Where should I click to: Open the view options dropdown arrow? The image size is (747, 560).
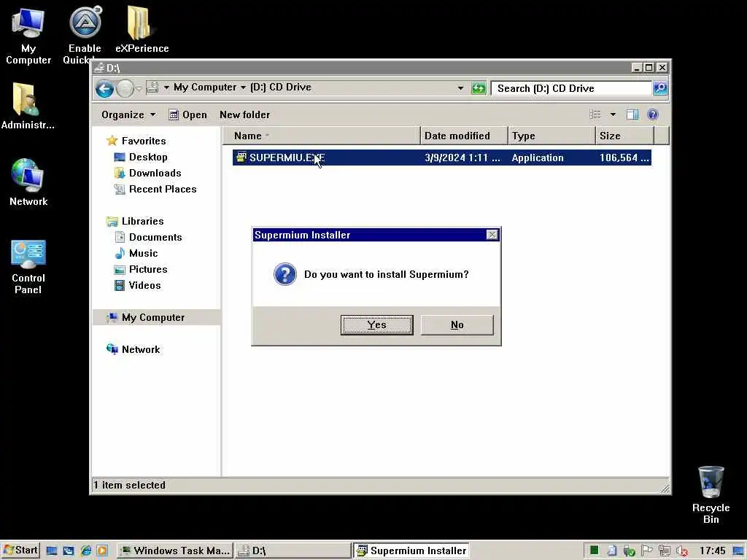click(x=613, y=114)
